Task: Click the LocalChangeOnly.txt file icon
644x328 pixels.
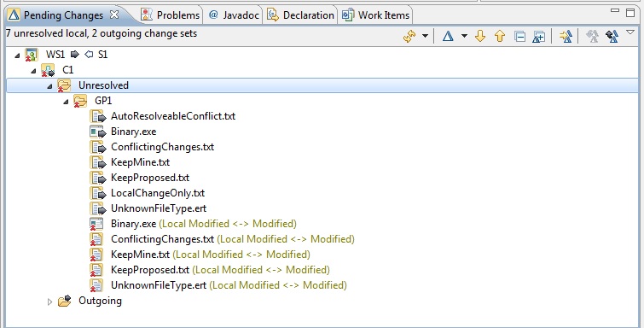Action: (97, 193)
